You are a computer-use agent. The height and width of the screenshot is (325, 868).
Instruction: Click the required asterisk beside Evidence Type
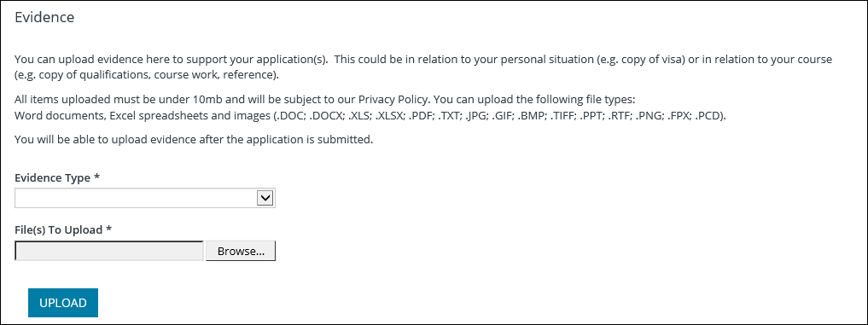coord(97,177)
